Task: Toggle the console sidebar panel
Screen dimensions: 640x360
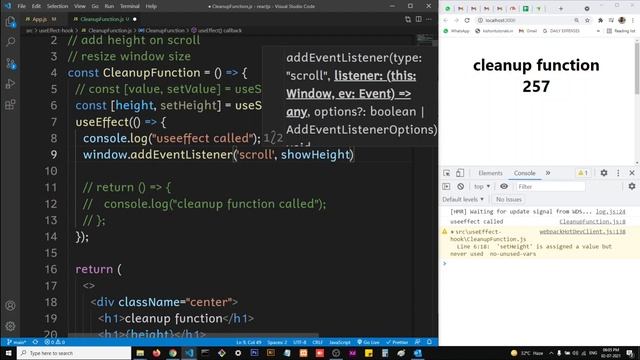Action: click(x=446, y=186)
